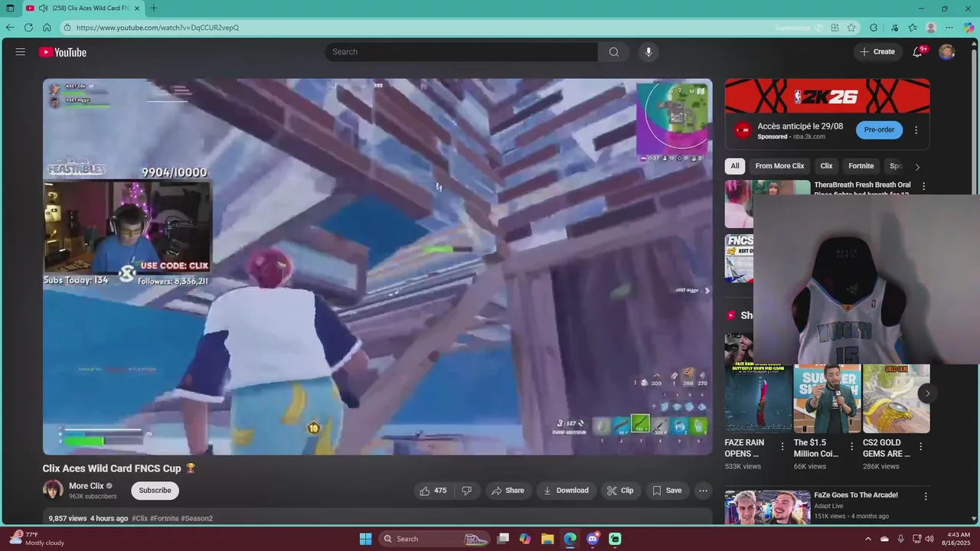Open options for TheraBreath video

(923, 186)
